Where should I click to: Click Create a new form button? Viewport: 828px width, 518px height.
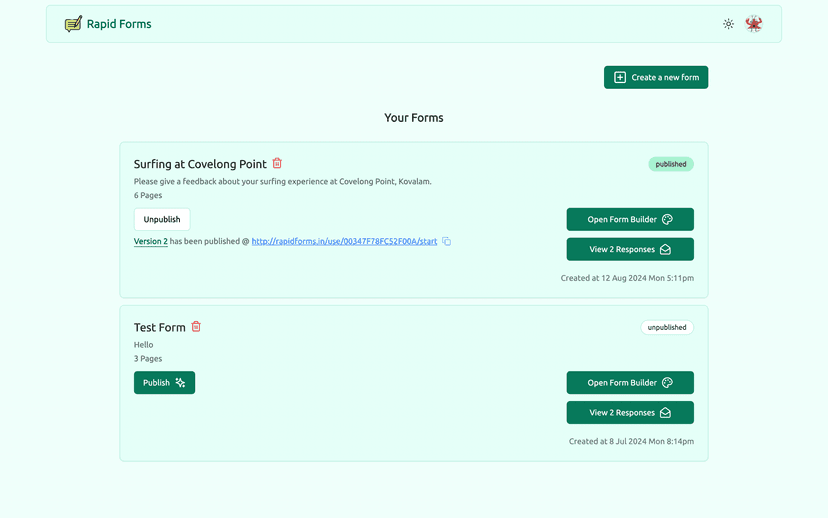tap(656, 77)
